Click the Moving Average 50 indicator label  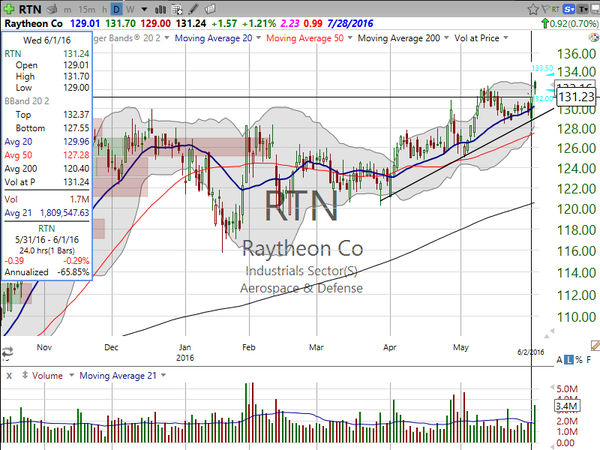click(x=305, y=38)
